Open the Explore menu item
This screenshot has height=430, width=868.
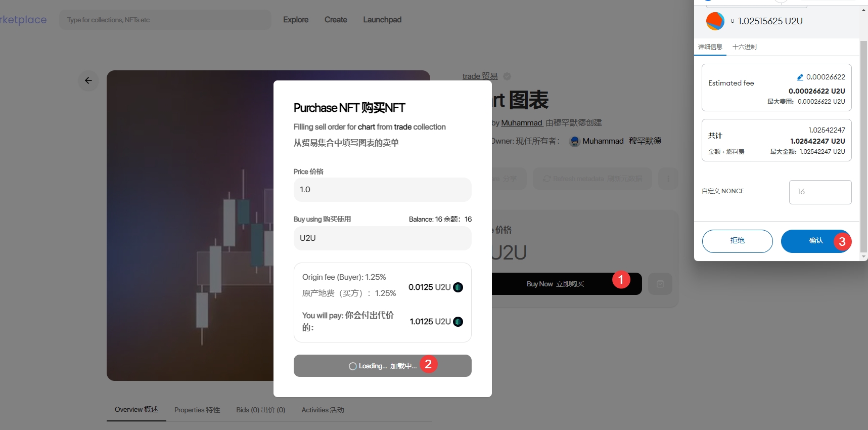coord(296,20)
